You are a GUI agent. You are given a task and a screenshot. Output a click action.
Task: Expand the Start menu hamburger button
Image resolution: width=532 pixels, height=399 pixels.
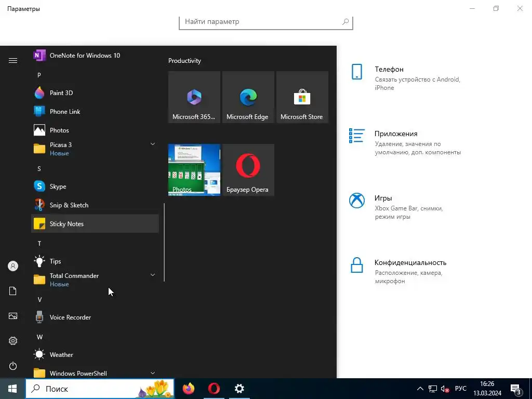(13, 60)
